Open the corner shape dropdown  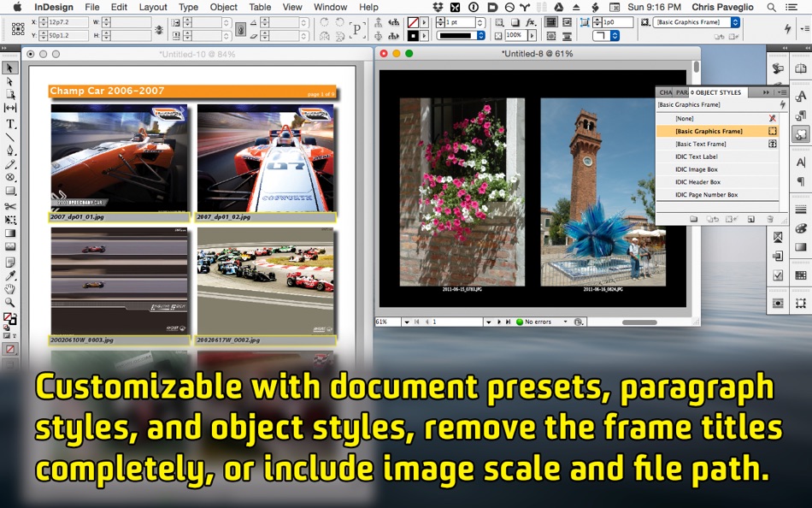coord(615,36)
